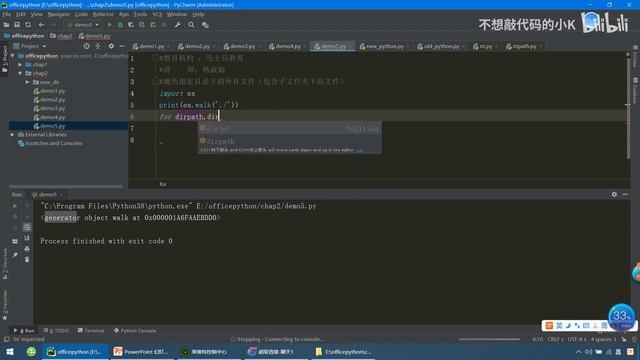Viewport: 640px width, 360px height.
Task: Click the green Run toolbar button
Action: point(109,25)
